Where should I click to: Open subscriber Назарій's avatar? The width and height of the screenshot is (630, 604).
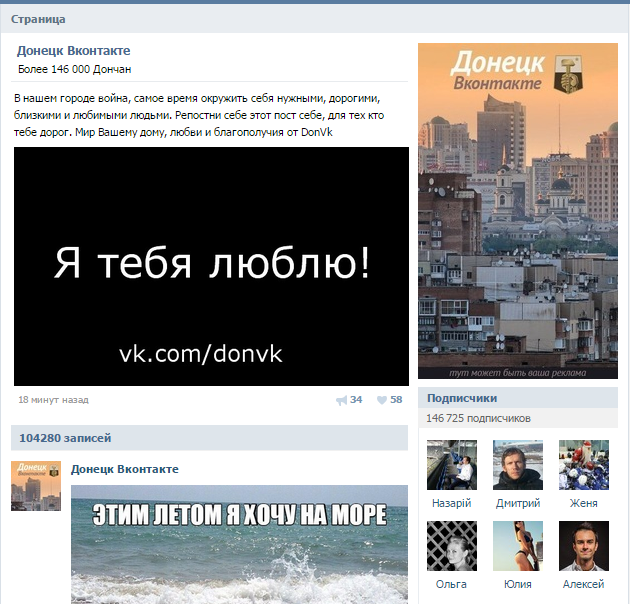click(452, 465)
